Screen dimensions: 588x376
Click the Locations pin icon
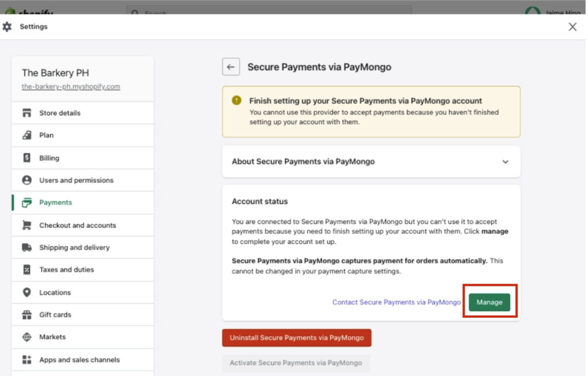(27, 292)
